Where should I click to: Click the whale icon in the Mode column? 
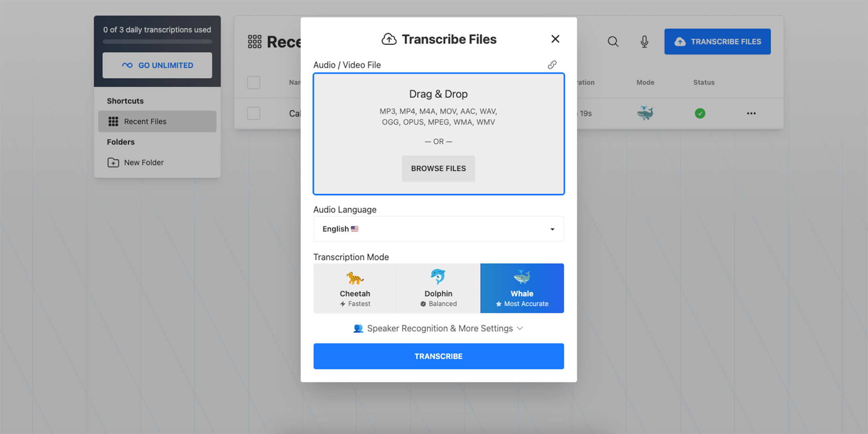pyautogui.click(x=645, y=113)
